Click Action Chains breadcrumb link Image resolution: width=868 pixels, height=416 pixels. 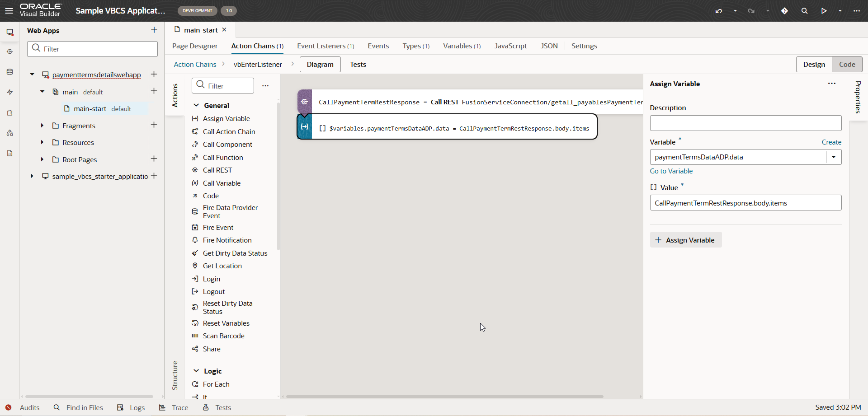[x=195, y=65]
